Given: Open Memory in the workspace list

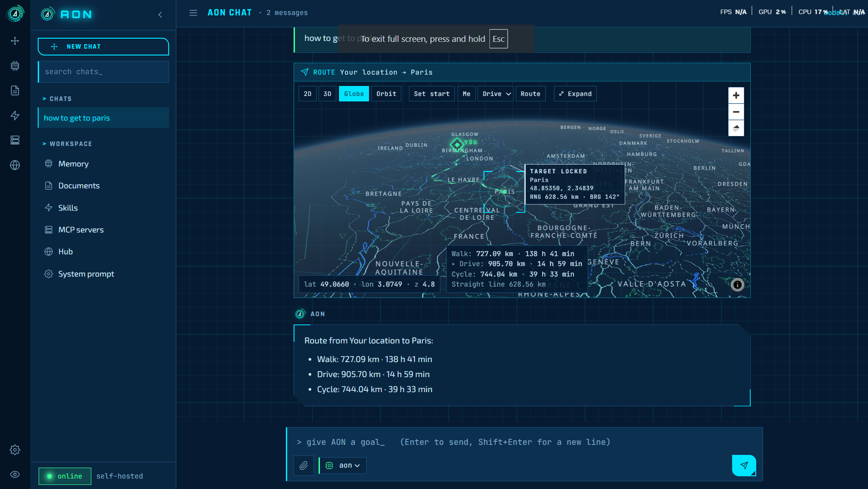Looking at the screenshot, I should click(x=103, y=164).
